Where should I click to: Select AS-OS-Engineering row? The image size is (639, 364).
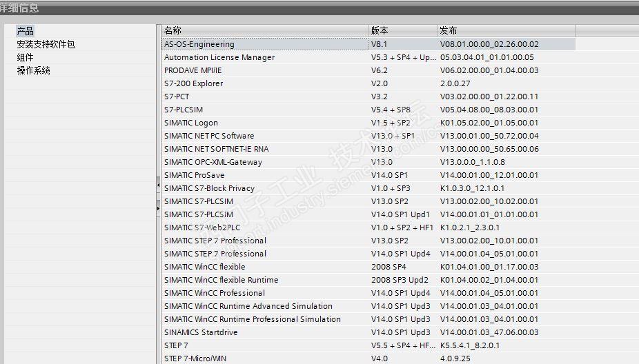tap(368, 44)
